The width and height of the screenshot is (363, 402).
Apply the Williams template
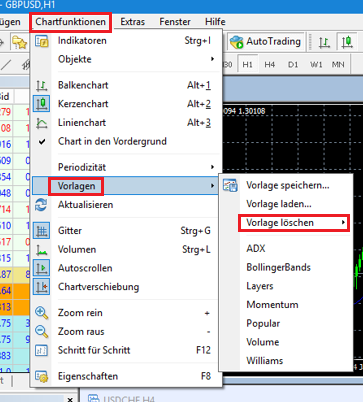point(286,361)
